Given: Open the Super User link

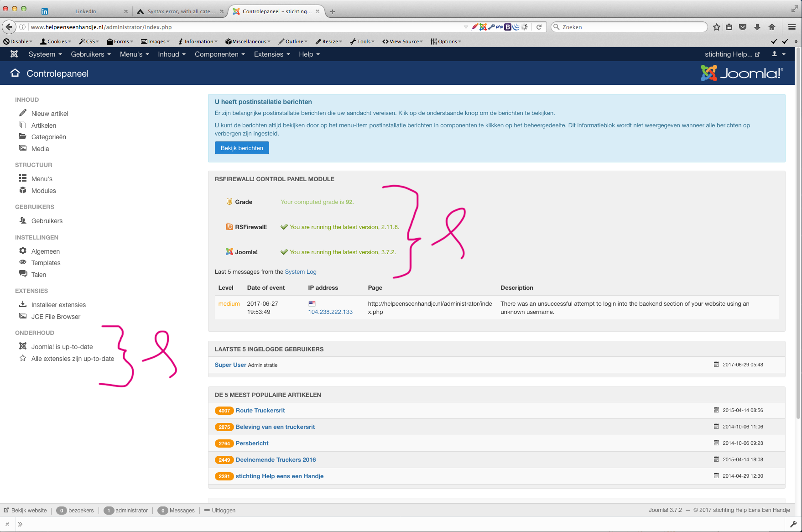Looking at the screenshot, I should pos(230,365).
